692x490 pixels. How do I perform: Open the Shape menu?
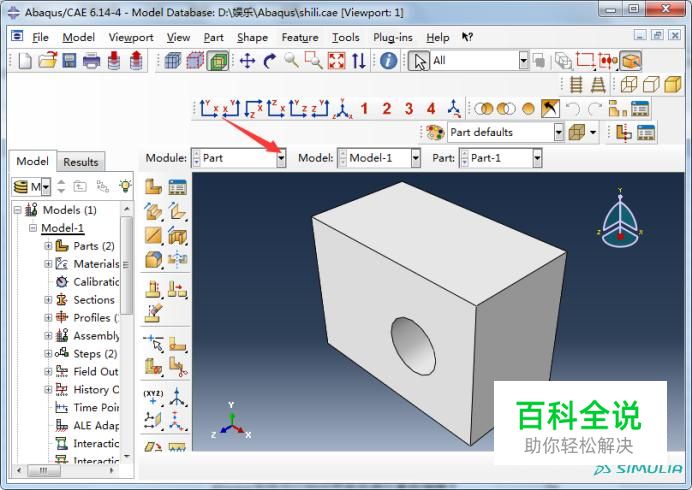[252, 38]
